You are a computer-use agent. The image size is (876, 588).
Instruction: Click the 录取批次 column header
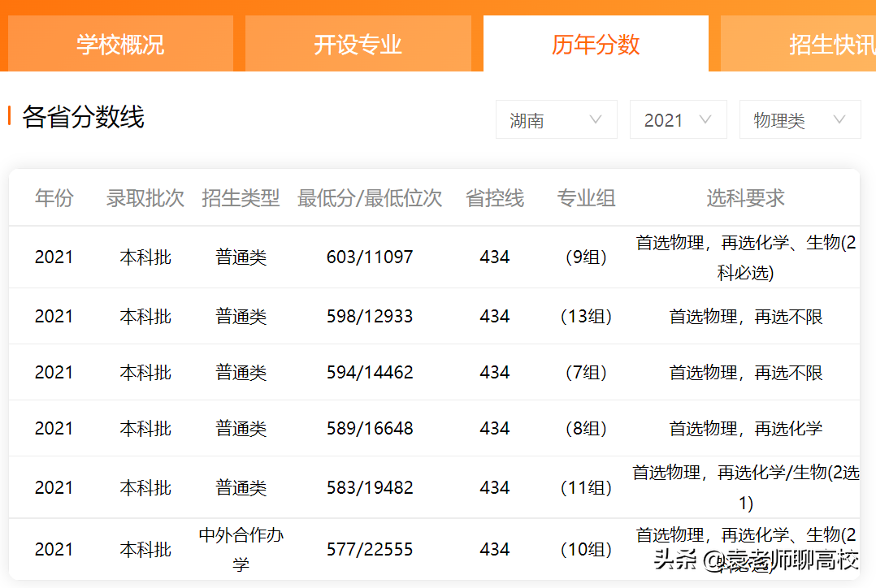[145, 197]
